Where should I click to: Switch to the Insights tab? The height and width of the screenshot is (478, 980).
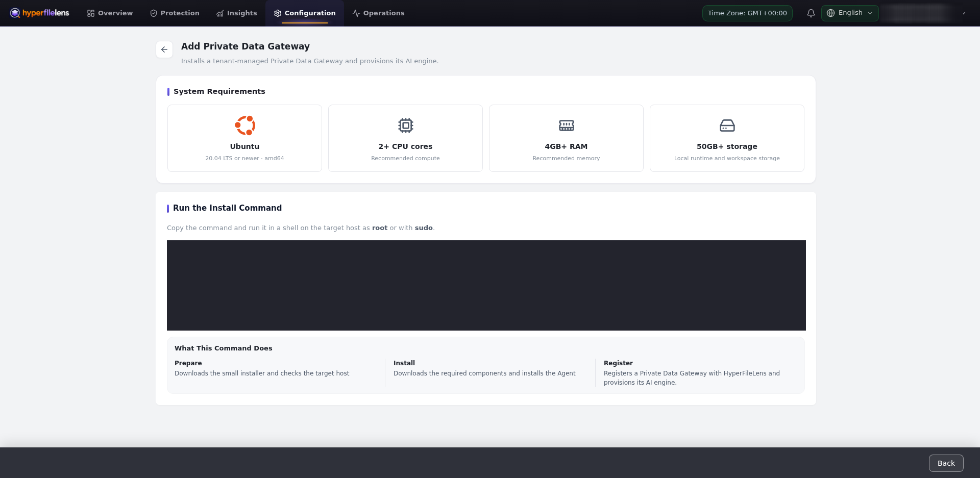coord(236,13)
